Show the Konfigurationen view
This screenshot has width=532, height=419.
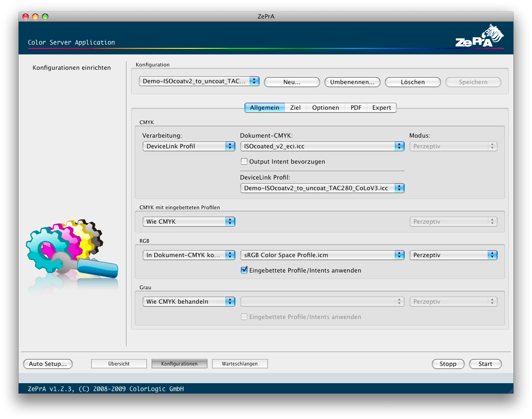tap(180, 364)
